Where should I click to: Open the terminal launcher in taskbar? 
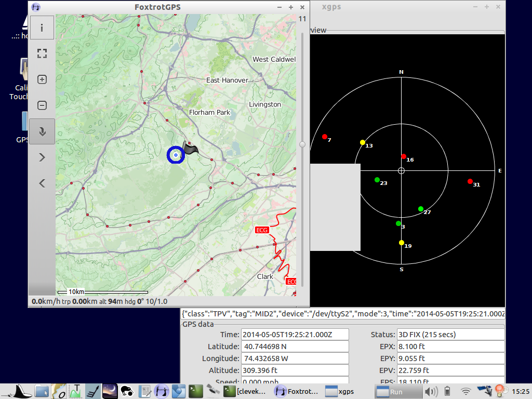click(x=196, y=391)
